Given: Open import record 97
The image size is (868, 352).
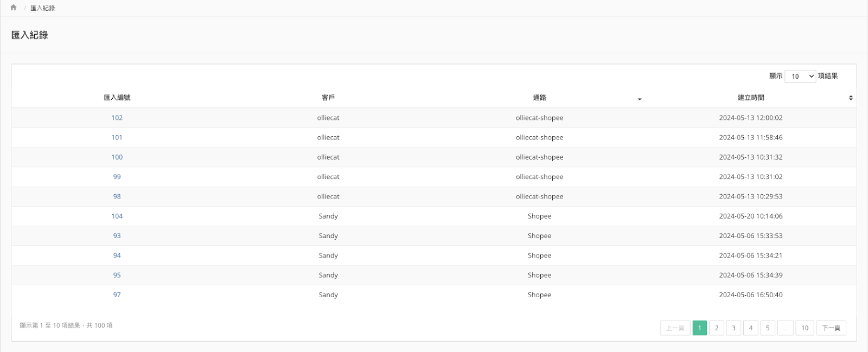Looking at the screenshot, I should 117,295.
